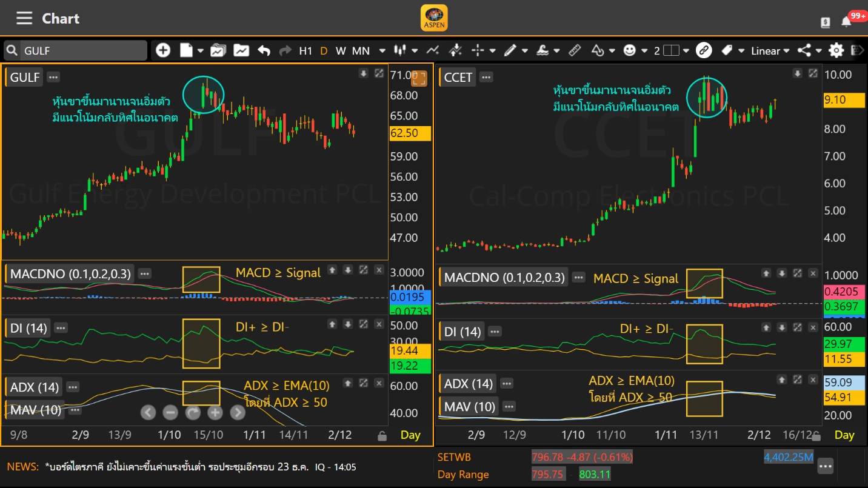Add a new chart with plus icon
868x488 pixels.
tap(163, 50)
